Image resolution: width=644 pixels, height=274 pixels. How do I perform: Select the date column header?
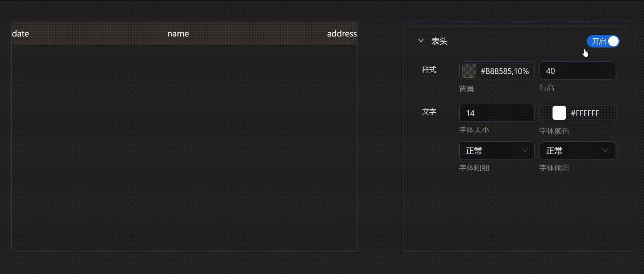pyautogui.click(x=20, y=34)
